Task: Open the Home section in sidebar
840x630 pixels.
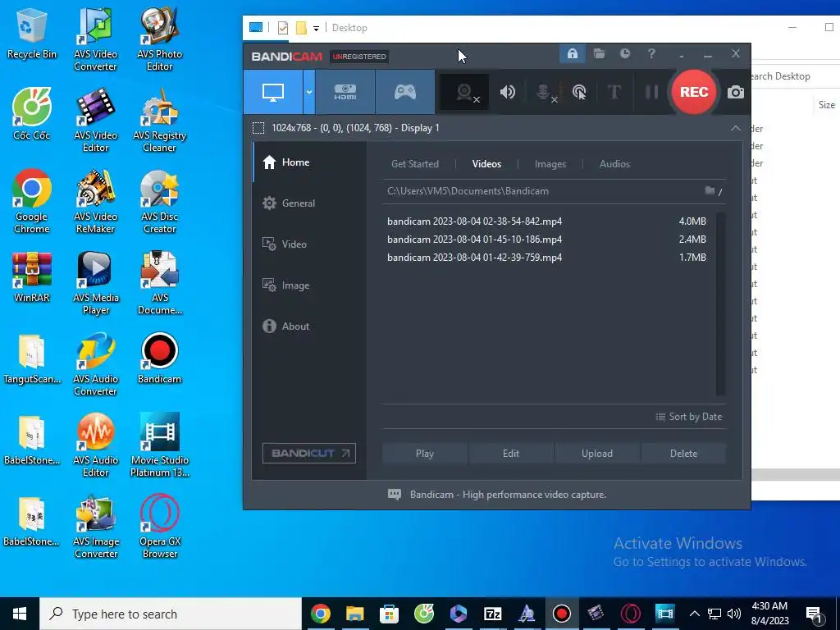Action: pyautogui.click(x=309, y=162)
